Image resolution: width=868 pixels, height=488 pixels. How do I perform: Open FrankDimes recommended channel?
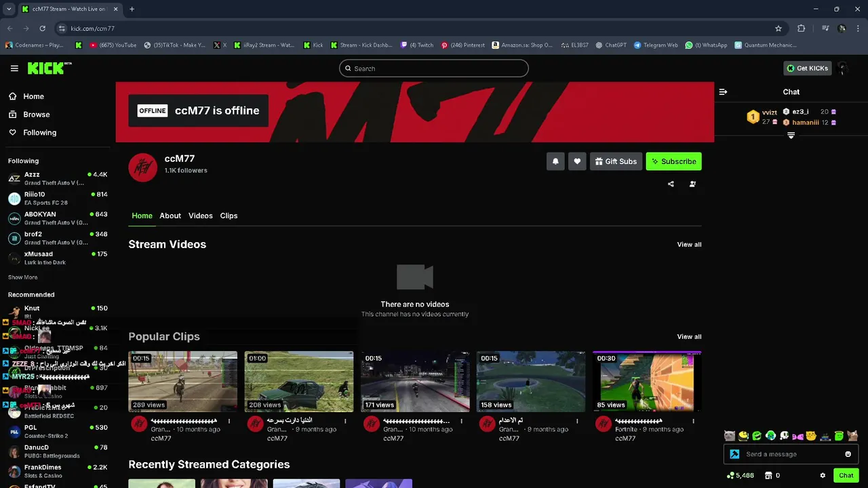tap(57, 471)
